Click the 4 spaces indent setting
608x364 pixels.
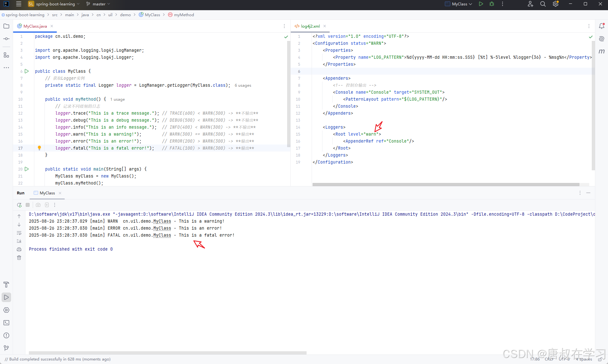584,359
